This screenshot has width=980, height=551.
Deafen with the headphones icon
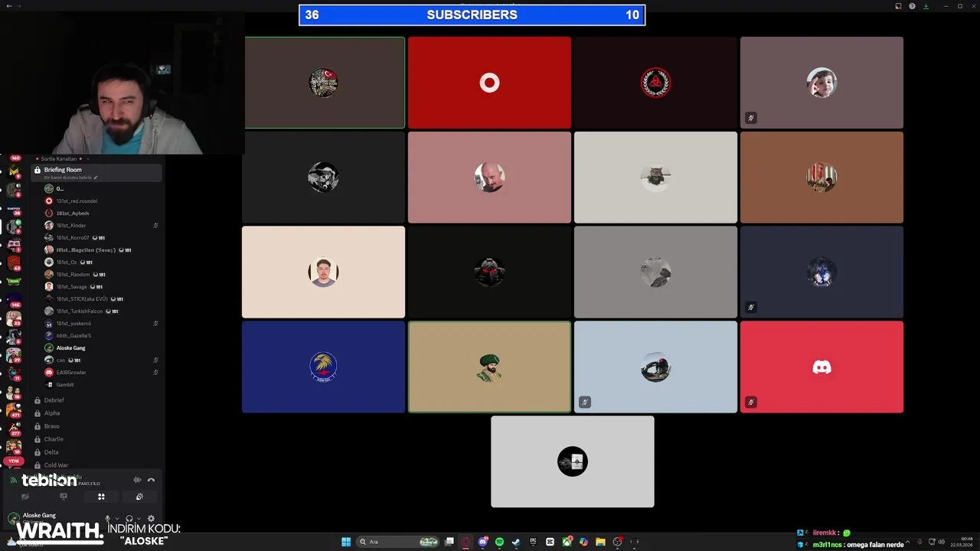click(x=129, y=519)
